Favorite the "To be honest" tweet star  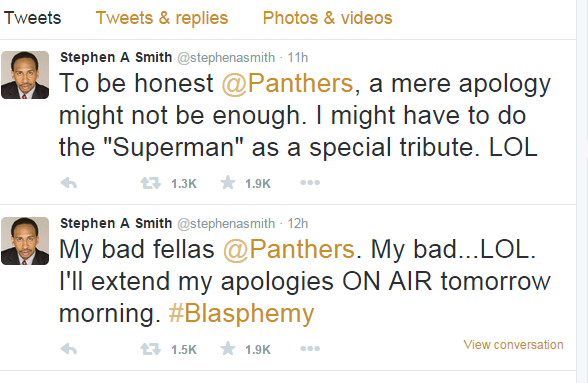[x=228, y=183]
